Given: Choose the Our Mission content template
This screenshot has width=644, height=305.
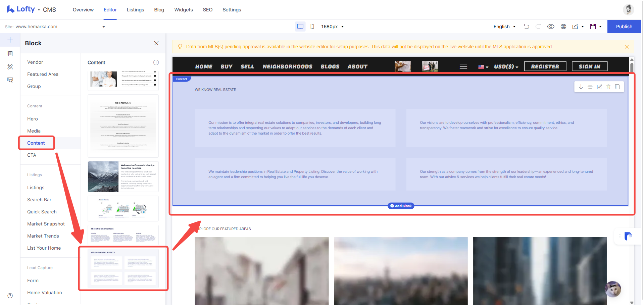Looking at the screenshot, I should (x=123, y=126).
